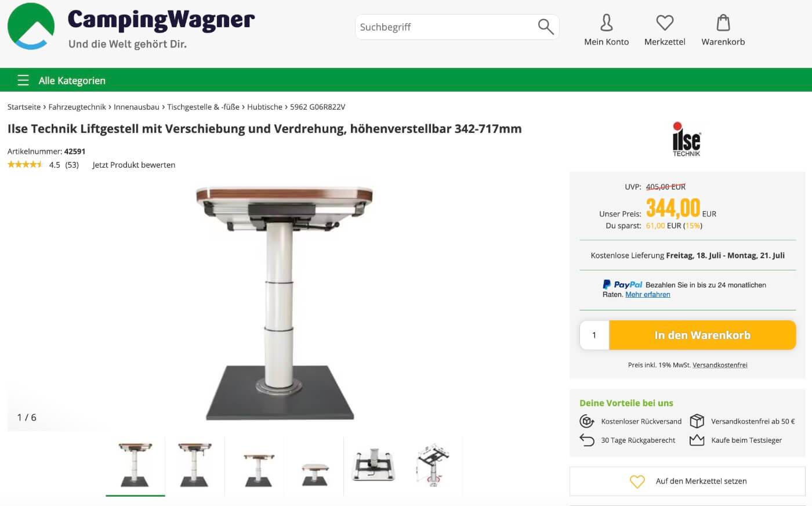Go to Hubtische breadcrumb

264,107
